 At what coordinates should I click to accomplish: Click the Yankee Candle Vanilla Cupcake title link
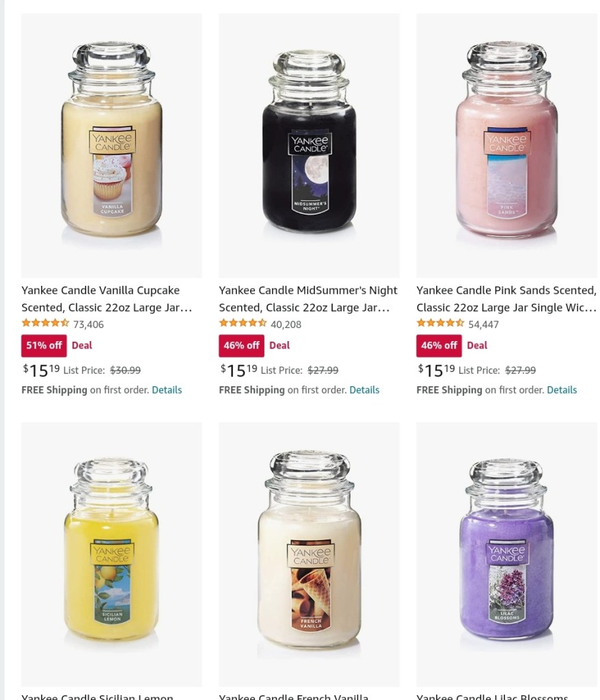[107, 299]
